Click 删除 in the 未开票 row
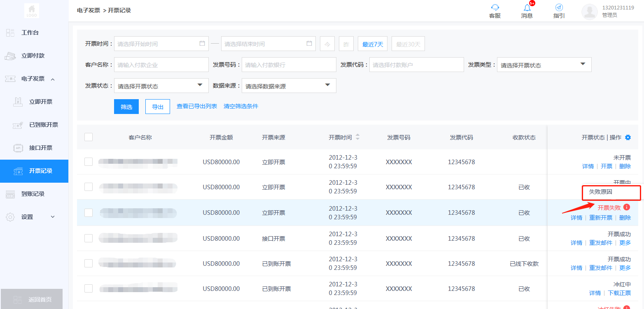The width and height of the screenshot is (644, 309). [625, 166]
